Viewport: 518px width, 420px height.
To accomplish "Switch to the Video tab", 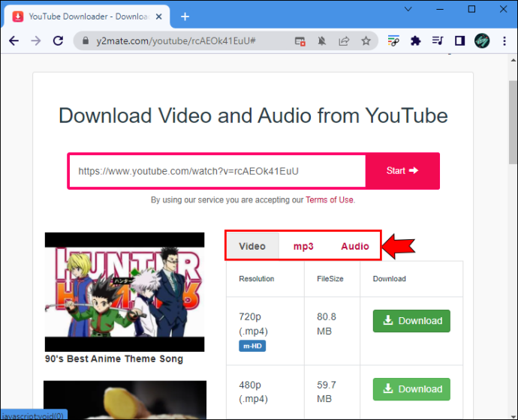I will coord(252,246).
